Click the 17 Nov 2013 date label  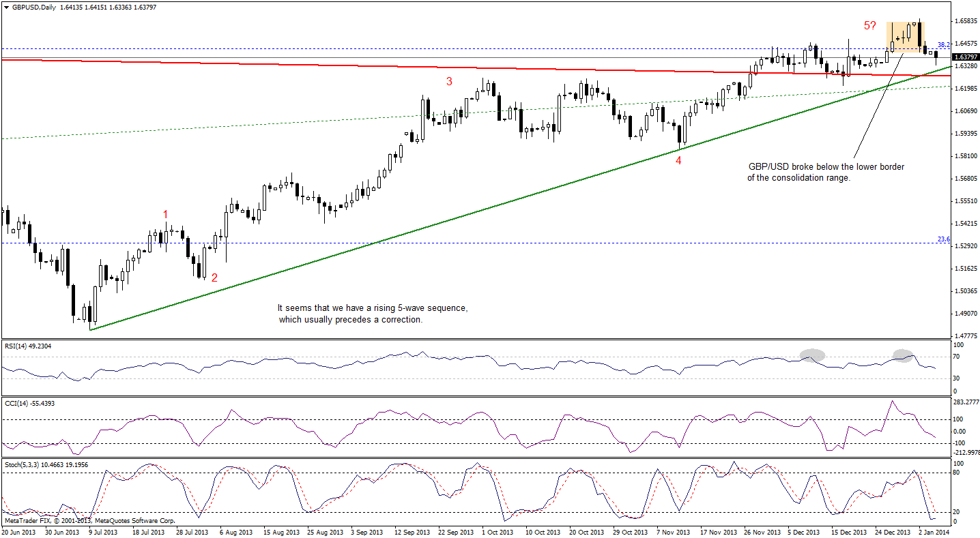point(718,532)
